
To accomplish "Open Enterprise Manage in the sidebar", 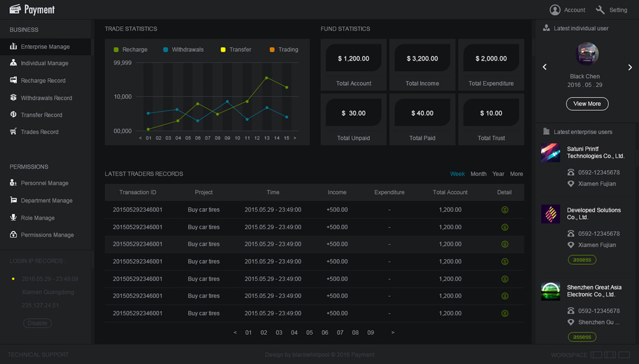I will (x=45, y=47).
